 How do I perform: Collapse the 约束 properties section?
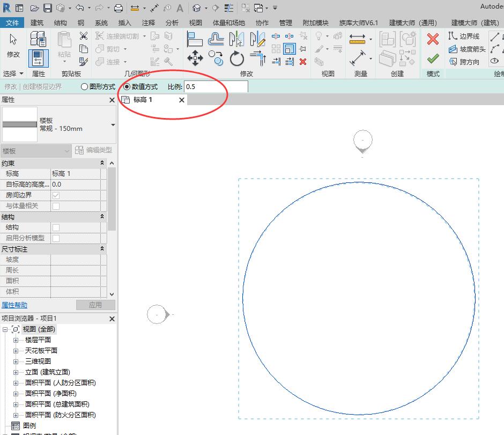point(102,163)
